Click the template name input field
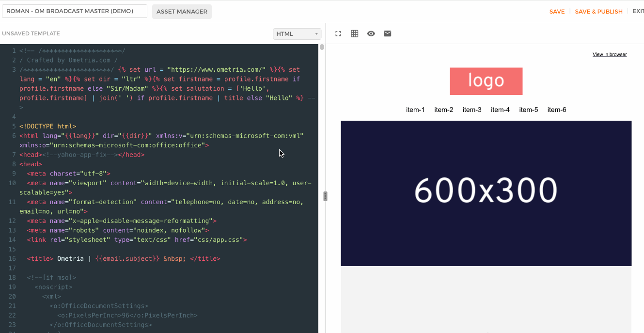The image size is (644, 333). click(75, 11)
